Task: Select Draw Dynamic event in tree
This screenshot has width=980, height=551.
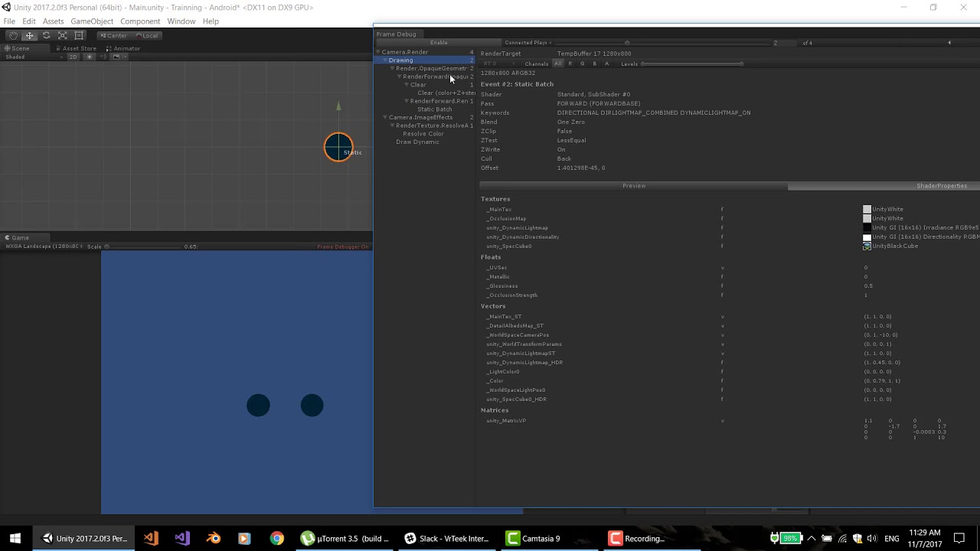Action: 417,142
